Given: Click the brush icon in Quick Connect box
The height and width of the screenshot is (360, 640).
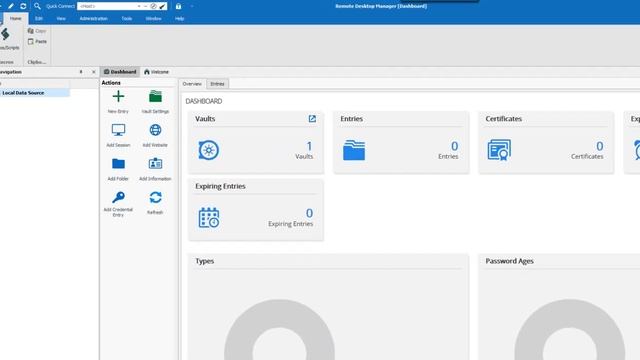Looking at the screenshot, I should click(162, 6).
